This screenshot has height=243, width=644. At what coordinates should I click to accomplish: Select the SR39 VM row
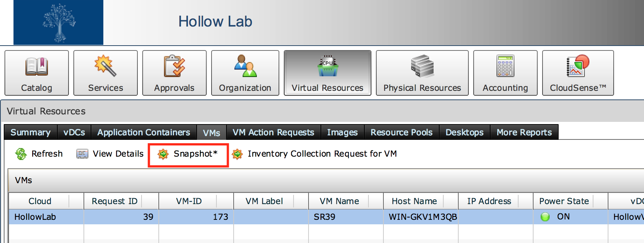coord(325,217)
